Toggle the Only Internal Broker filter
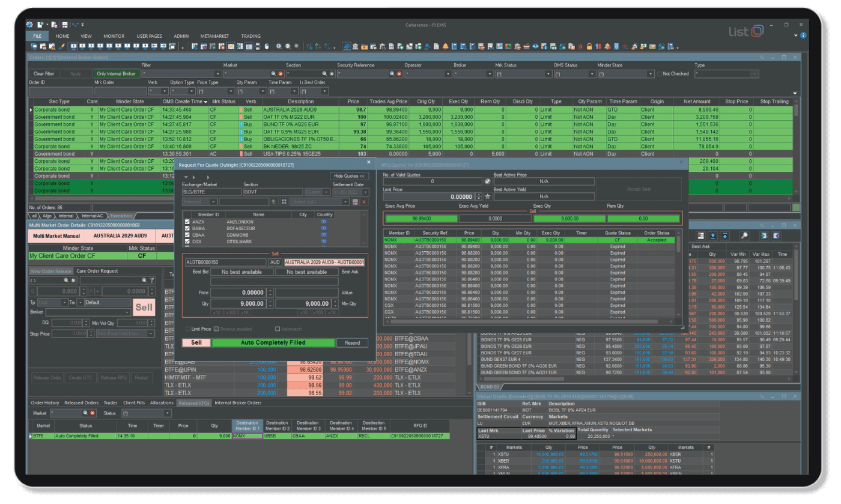841x504 pixels. click(x=116, y=74)
